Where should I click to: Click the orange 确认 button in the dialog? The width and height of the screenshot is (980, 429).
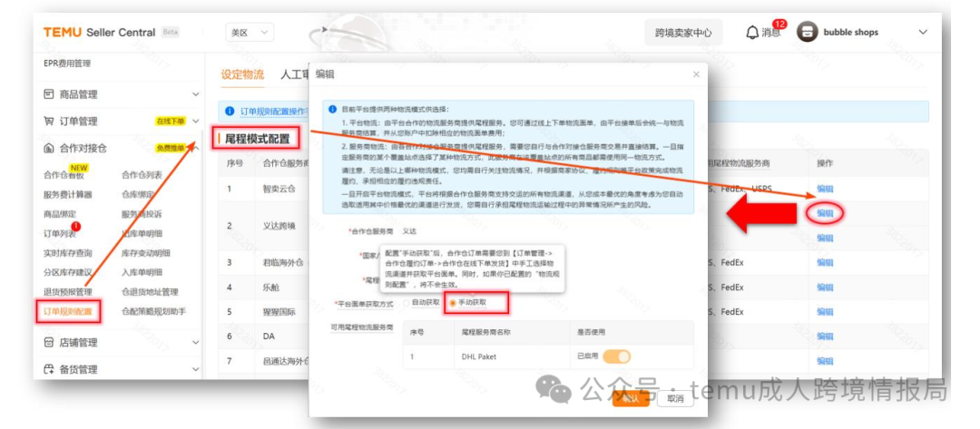(631, 398)
